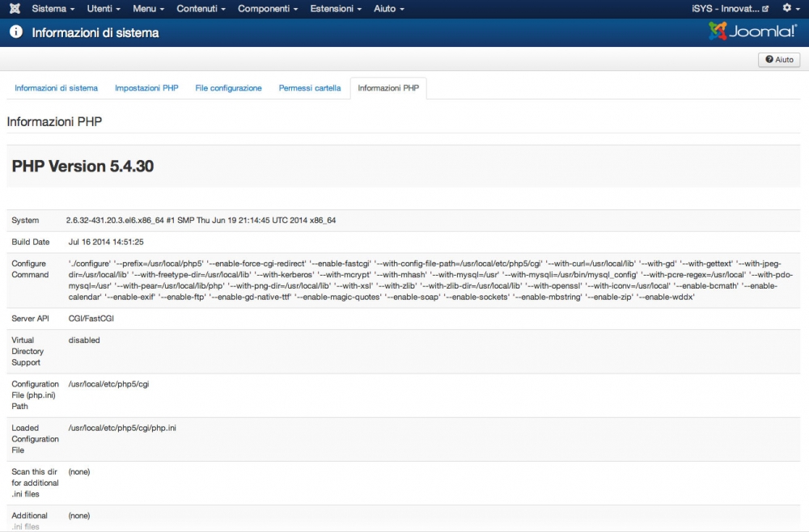Click the Informazioni PHP section heading

point(54,121)
